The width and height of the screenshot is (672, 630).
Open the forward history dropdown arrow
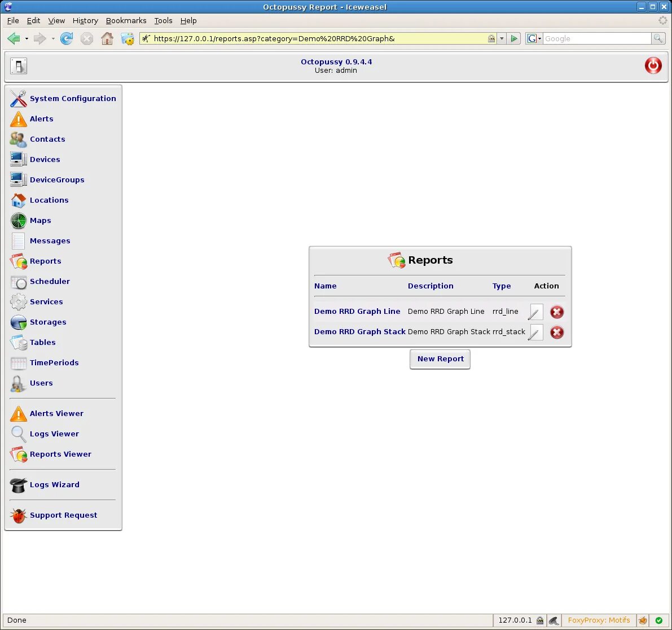click(x=52, y=38)
